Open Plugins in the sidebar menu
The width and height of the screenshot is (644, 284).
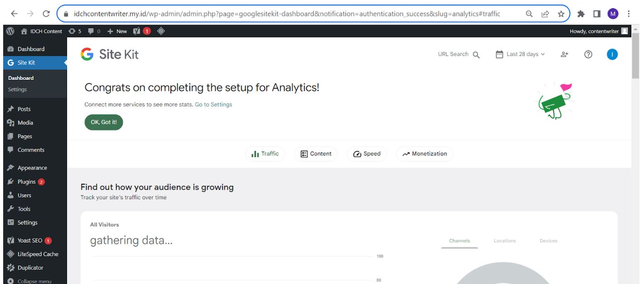(26, 182)
